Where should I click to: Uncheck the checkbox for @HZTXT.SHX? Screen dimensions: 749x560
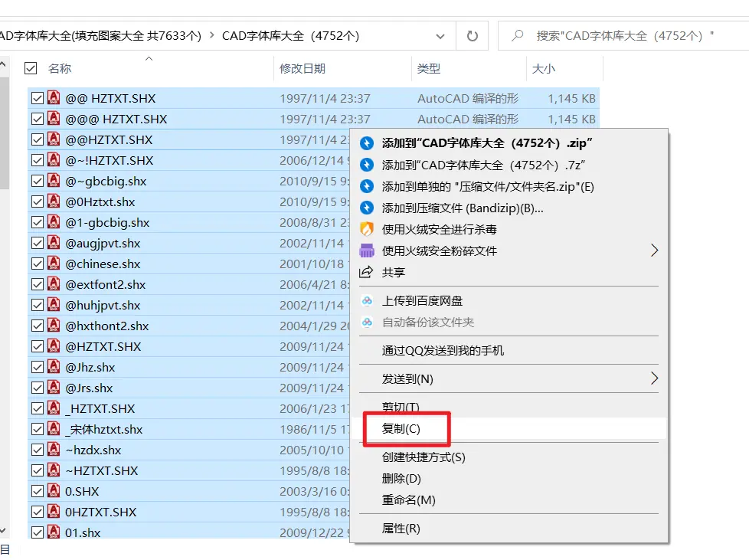coord(38,346)
